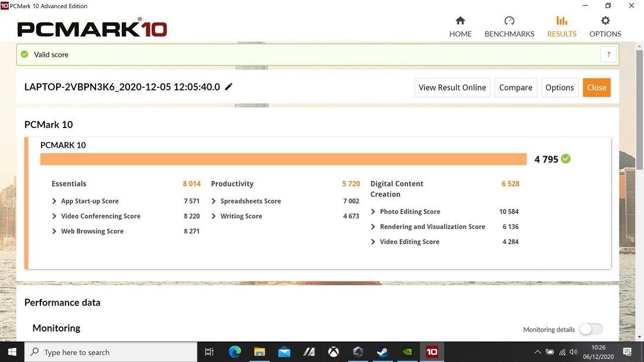
Task: Show hidden system tray icons
Action: (537, 351)
